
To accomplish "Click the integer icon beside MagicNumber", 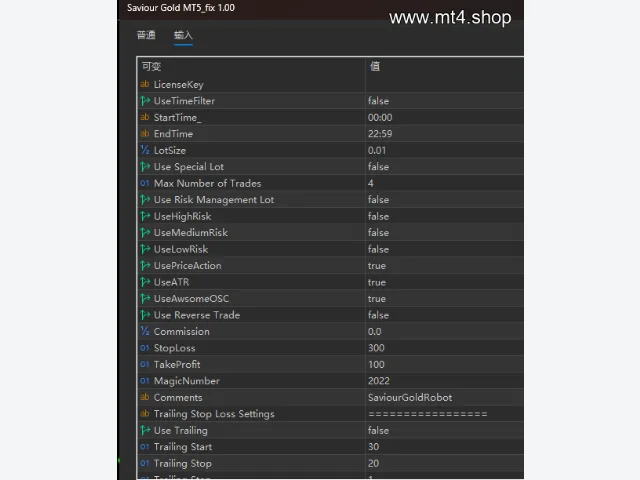I will point(144,380).
